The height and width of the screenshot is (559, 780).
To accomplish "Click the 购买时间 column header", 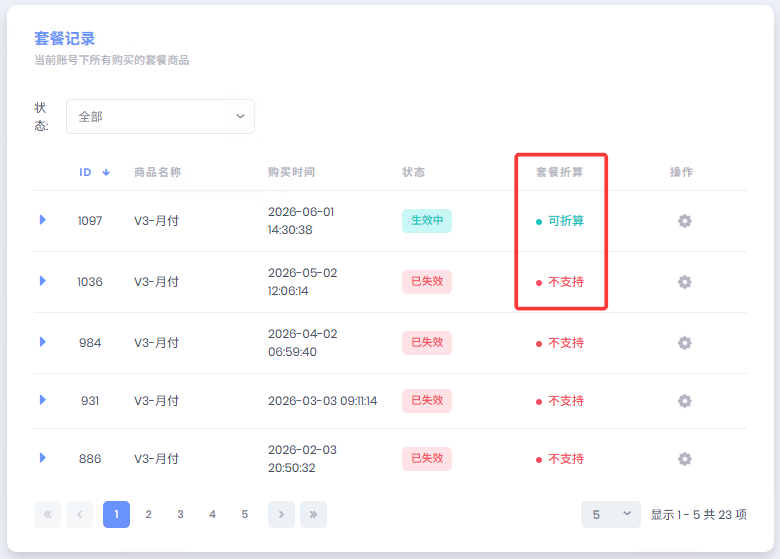I will pos(292,172).
